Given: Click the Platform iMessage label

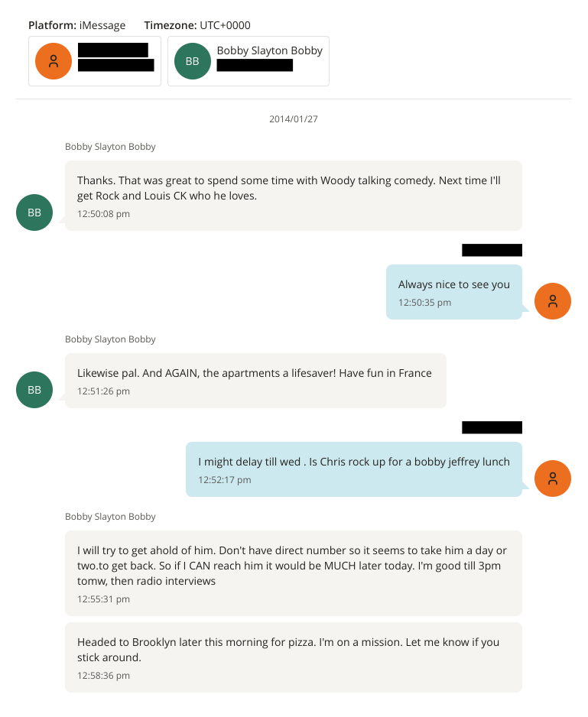Looking at the screenshot, I should [76, 25].
